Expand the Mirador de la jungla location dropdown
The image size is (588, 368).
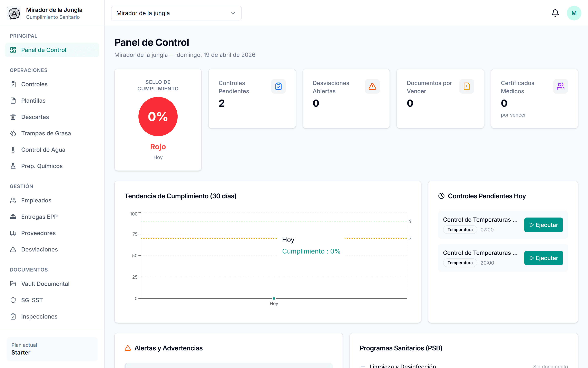(176, 13)
